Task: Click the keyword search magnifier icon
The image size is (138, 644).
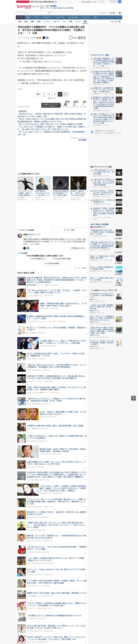Action: (49, 13)
